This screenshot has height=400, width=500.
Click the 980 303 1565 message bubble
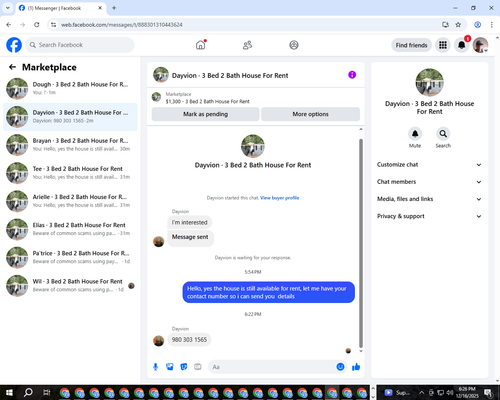(189, 340)
